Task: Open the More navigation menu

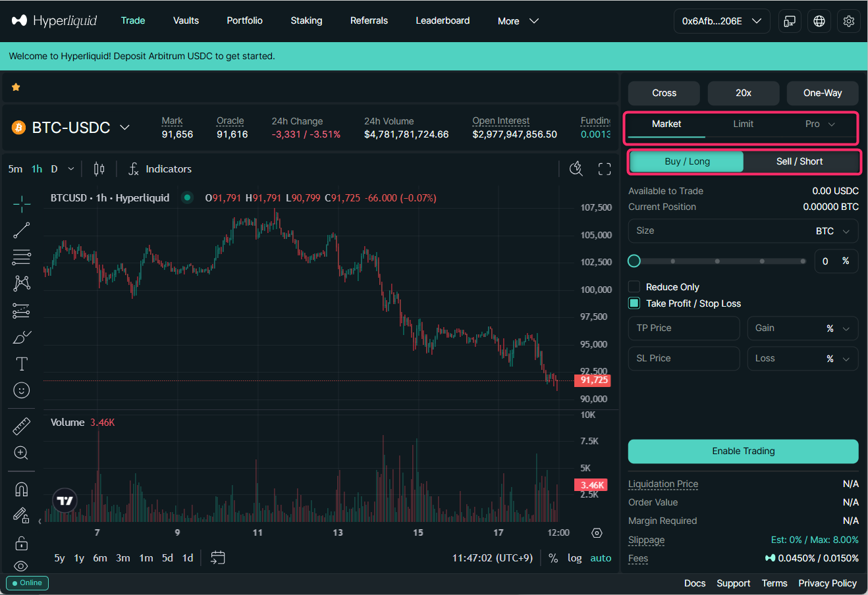Action: click(518, 21)
